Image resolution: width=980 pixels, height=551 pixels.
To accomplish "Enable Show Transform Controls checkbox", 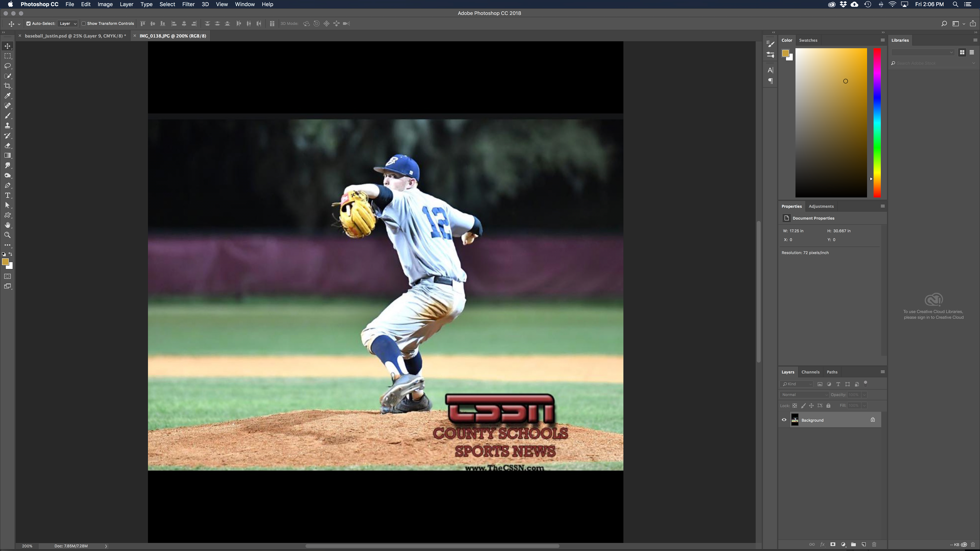I will (x=84, y=23).
